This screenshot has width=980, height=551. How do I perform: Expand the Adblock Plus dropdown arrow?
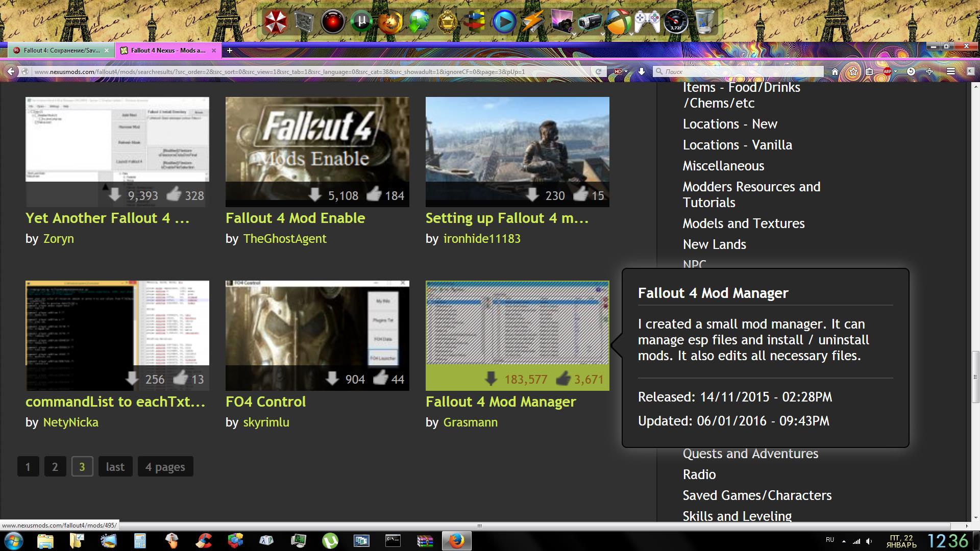click(896, 72)
